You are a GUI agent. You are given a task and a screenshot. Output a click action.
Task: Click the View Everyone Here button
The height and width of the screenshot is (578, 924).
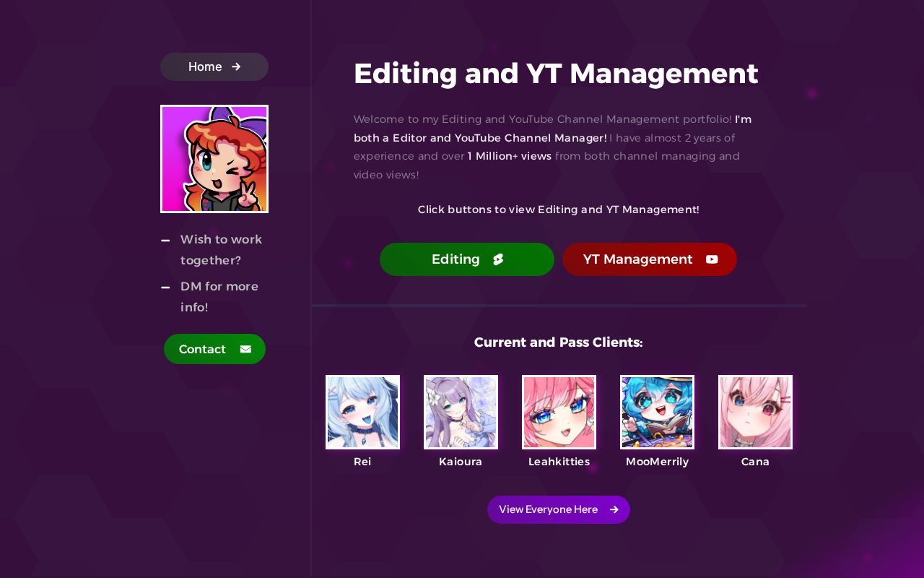pyautogui.click(x=549, y=509)
